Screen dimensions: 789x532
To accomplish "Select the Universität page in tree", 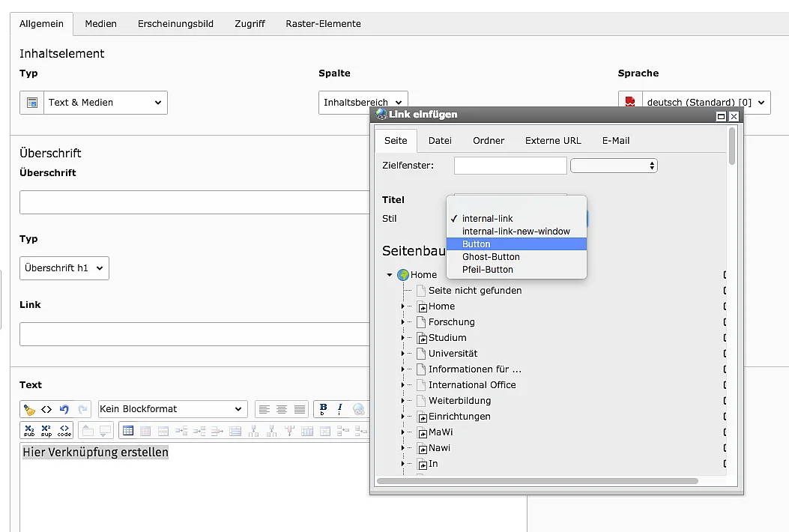I will 453,354.
